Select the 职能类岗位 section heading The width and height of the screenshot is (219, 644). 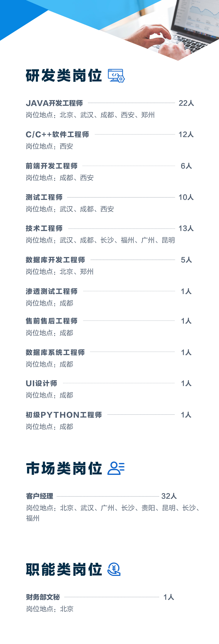tap(64, 569)
